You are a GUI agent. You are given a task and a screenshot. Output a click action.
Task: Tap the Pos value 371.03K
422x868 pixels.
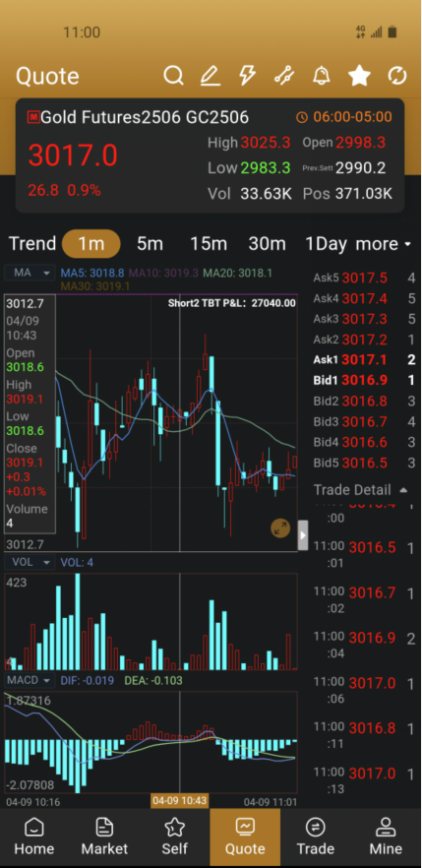click(364, 194)
